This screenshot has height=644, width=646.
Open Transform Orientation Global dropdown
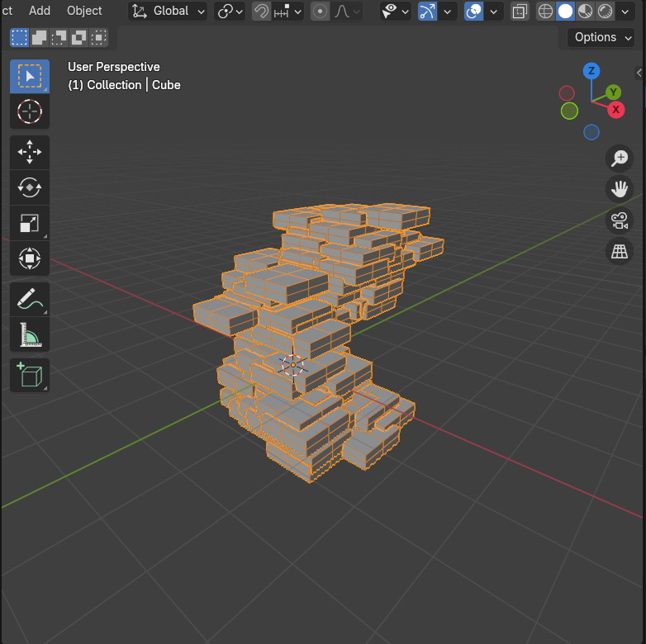click(168, 11)
